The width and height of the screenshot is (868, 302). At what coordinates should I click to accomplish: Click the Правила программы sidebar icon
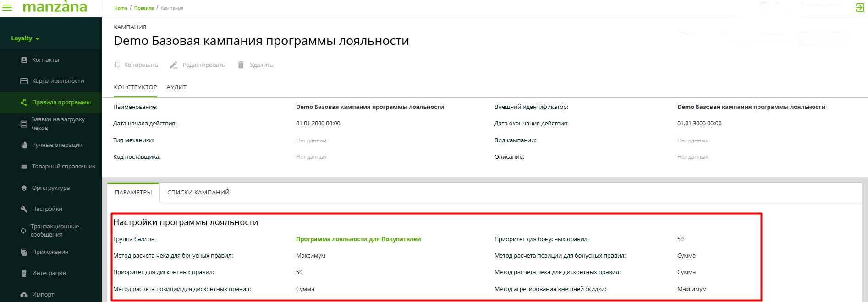tap(24, 102)
